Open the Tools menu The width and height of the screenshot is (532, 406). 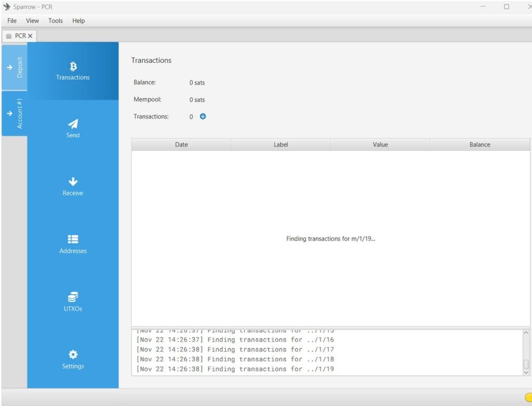55,21
